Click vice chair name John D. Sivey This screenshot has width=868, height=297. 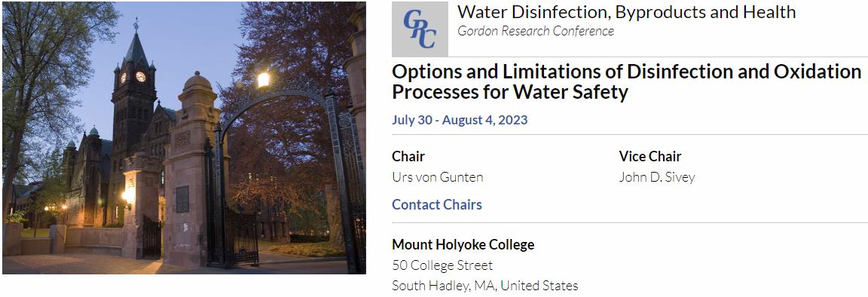tap(656, 177)
